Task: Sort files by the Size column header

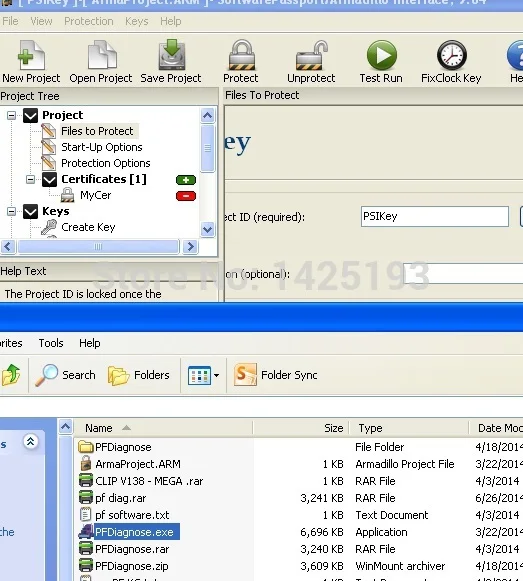Action: pyautogui.click(x=301, y=428)
